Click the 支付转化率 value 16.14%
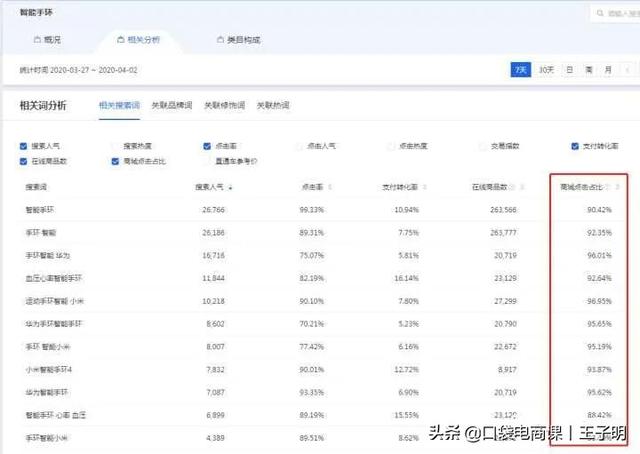Viewport: 640px width, 454px height. click(407, 278)
